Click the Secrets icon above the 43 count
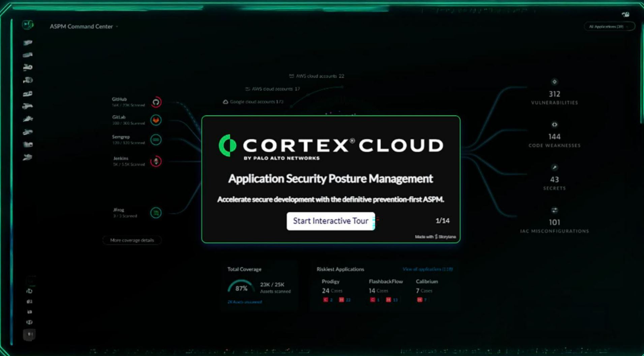The height and width of the screenshot is (356, 644). (x=554, y=167)
